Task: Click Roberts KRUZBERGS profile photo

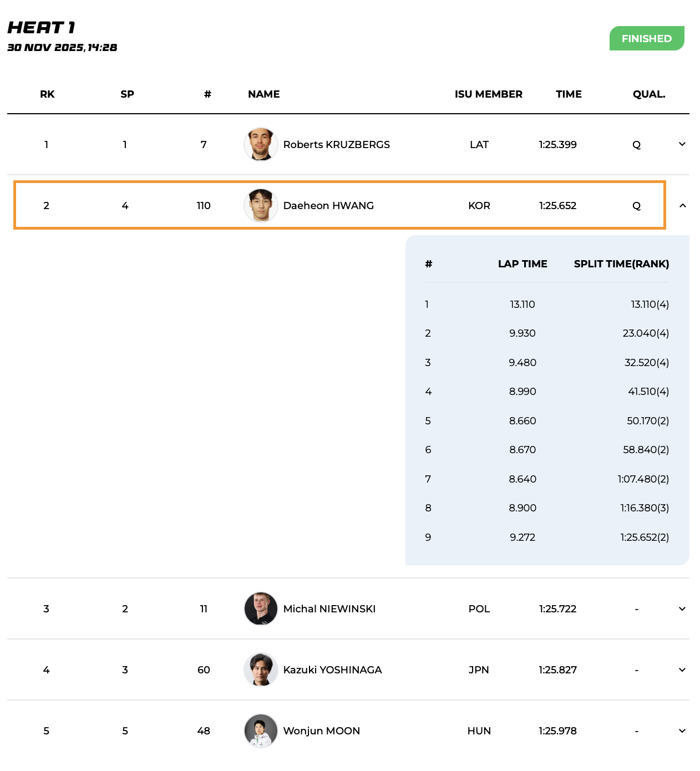Action: tap(261, 144)
